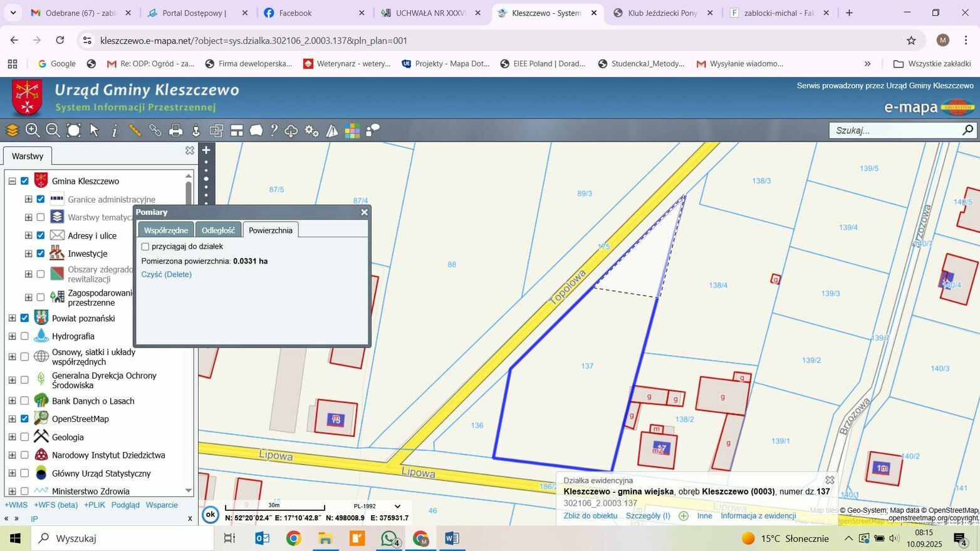
Task: Toggle the Powiat poznański layer checkbox
Action: click(24, 318)
